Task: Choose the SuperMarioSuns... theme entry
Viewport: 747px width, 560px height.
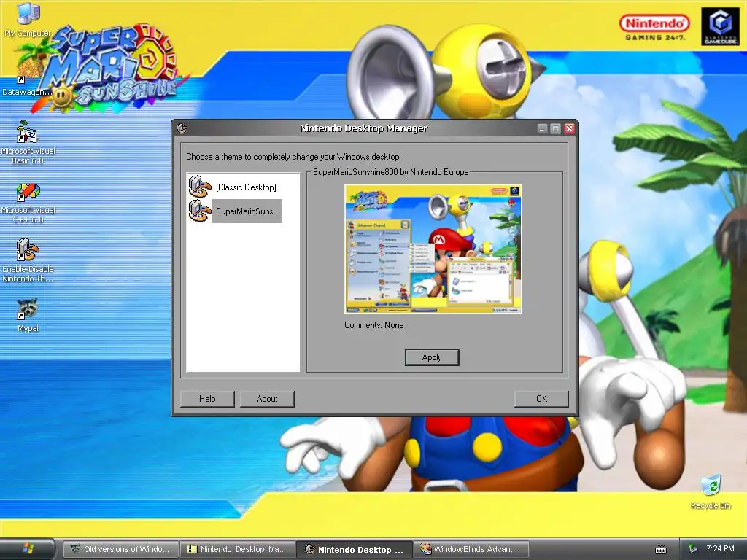Action: 247,211
